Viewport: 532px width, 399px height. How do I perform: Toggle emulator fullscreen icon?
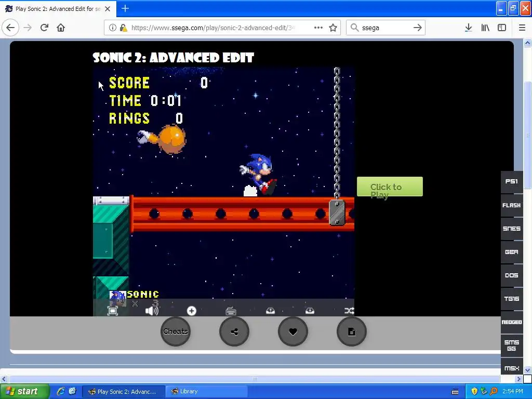113,311
